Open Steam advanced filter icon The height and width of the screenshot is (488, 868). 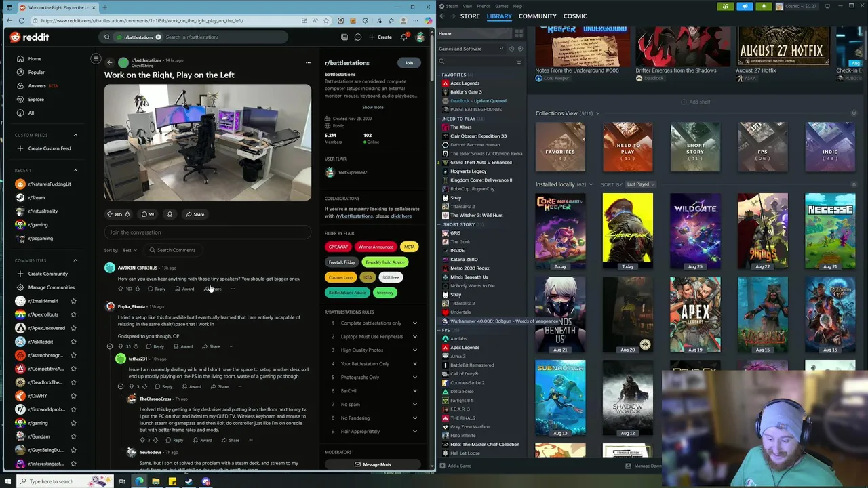pyautogui.click(x=519, y=62)
